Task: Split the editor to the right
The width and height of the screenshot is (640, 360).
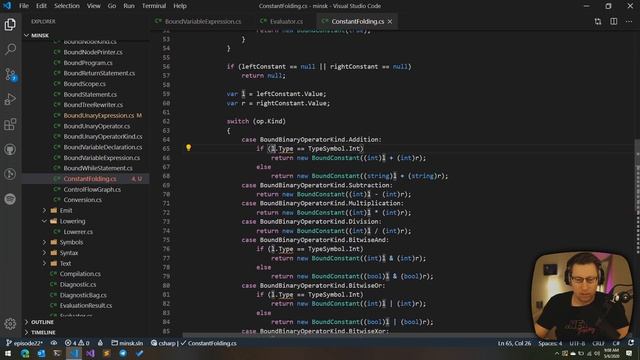Action: pos(613,21)
